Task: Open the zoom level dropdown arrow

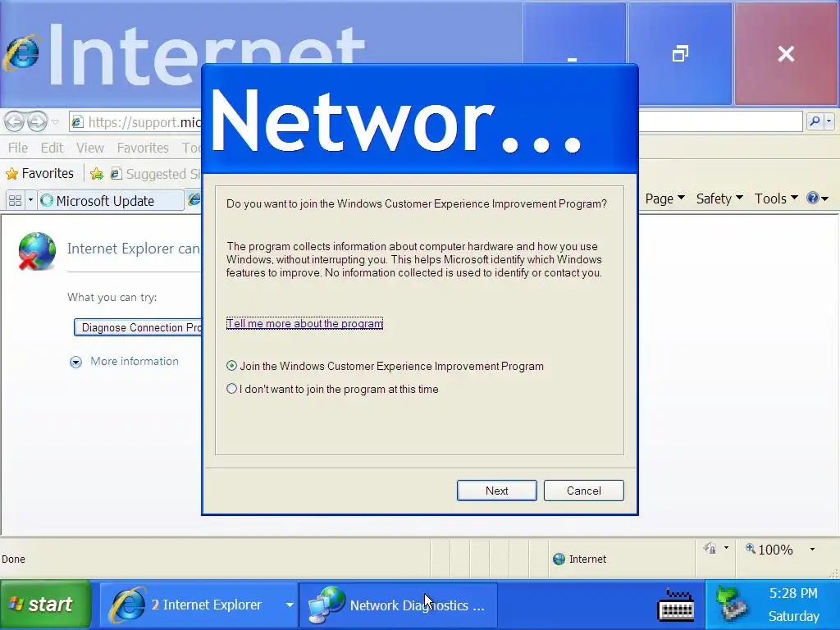Action: pos(812,549)
